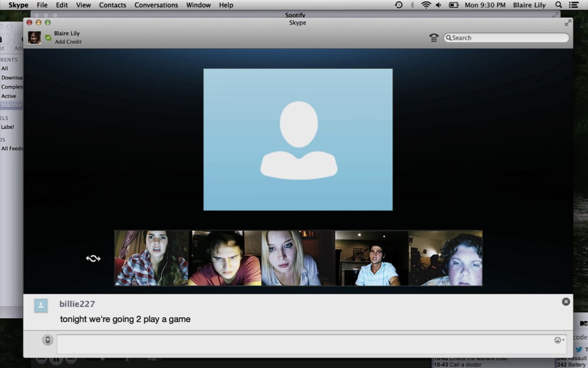Image resolution: width=588 pixels, height=368 pixels.
Task: Select the video thumbnail with plaid shirt
Action: click(x=151, y=258)
